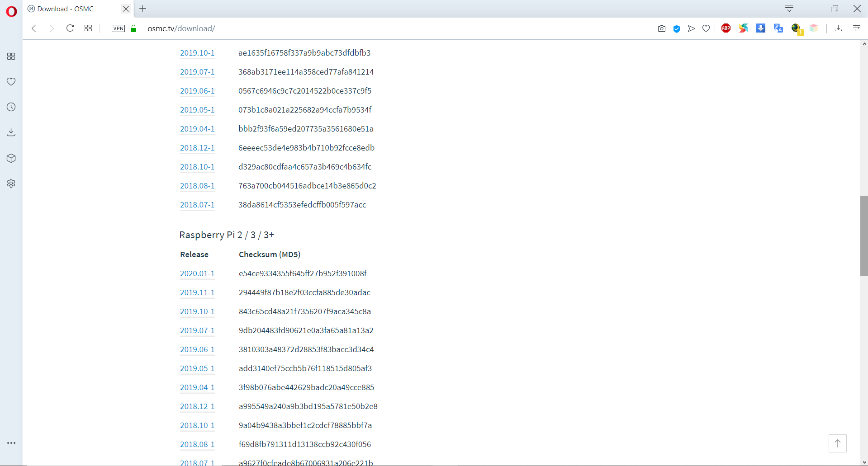Click checksum 38da8614cf5353efedcffb005f597acc
This screenshot has height=466, width=868.
[x=302, y=205]
